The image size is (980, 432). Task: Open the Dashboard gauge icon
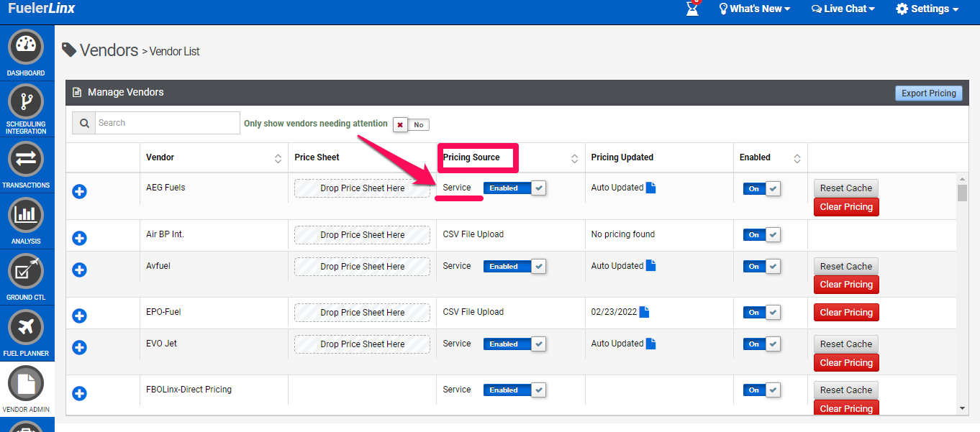coord(26,48)
